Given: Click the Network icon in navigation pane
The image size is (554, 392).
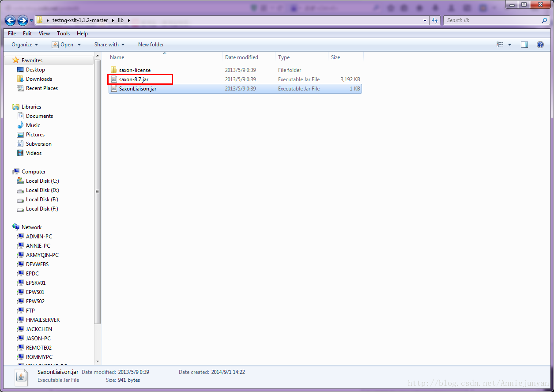Looking at the screenshot, I should (x=16, y=227).
